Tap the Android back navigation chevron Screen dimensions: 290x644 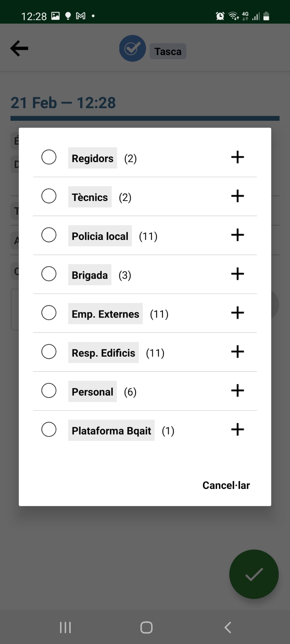pyautogui.click(x=228, y=627)
